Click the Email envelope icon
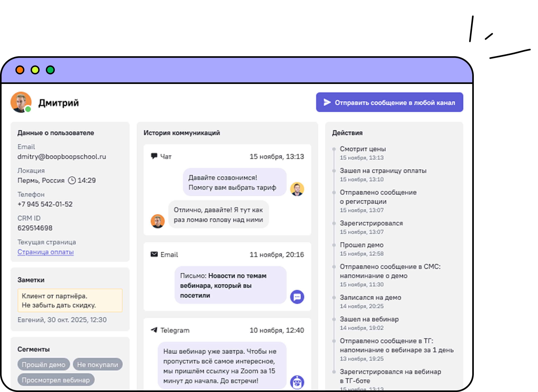This screenshot has width=538, height=392. coord(154,254)
